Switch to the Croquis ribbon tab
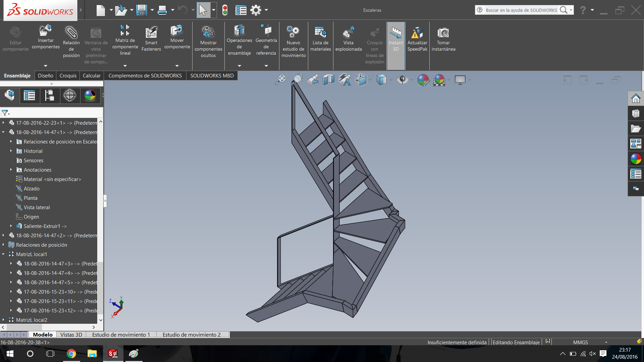 (x=68, y=76)
